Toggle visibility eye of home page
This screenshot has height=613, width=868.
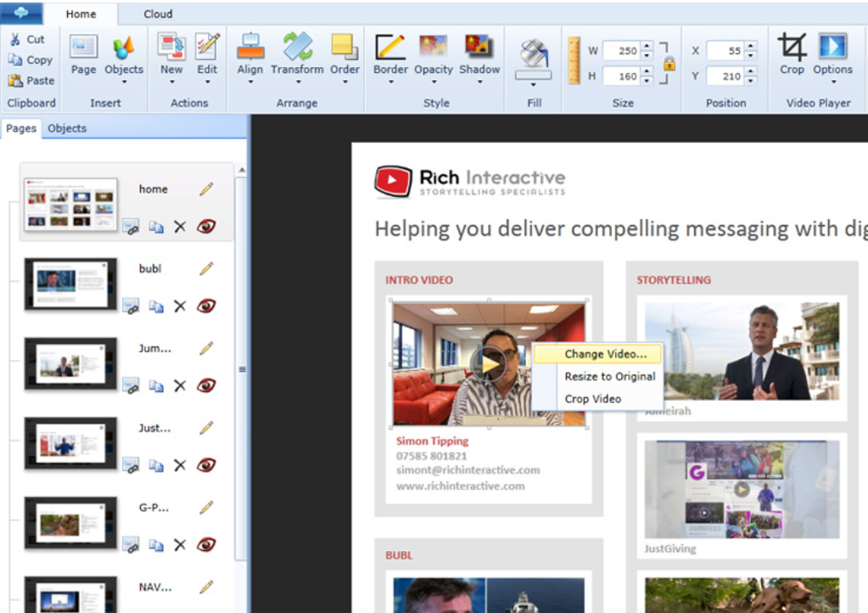(x=206, y=227)
